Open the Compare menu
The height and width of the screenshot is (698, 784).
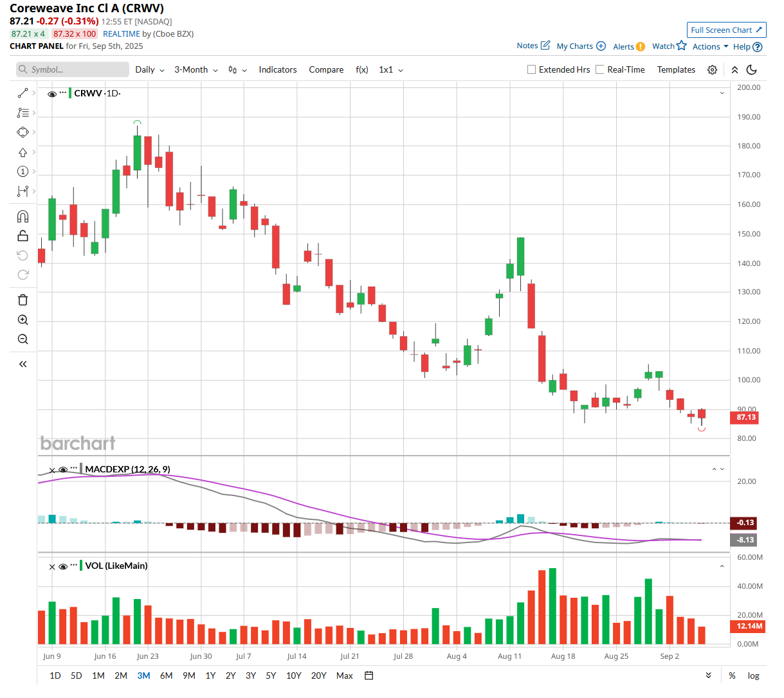coord(326,69)
